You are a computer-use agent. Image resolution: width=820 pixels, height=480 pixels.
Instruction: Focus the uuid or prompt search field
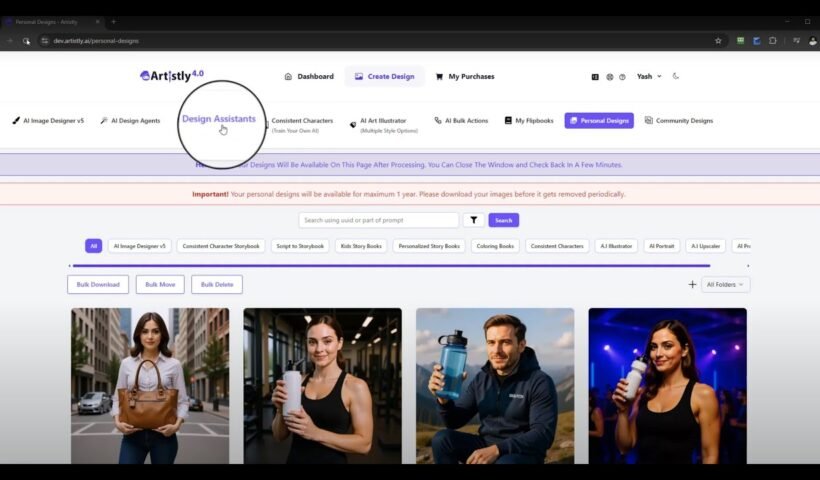[379, 220]
